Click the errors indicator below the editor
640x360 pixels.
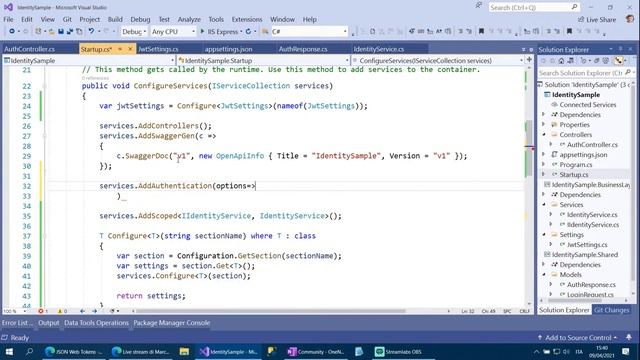click(x=42, y=311)
